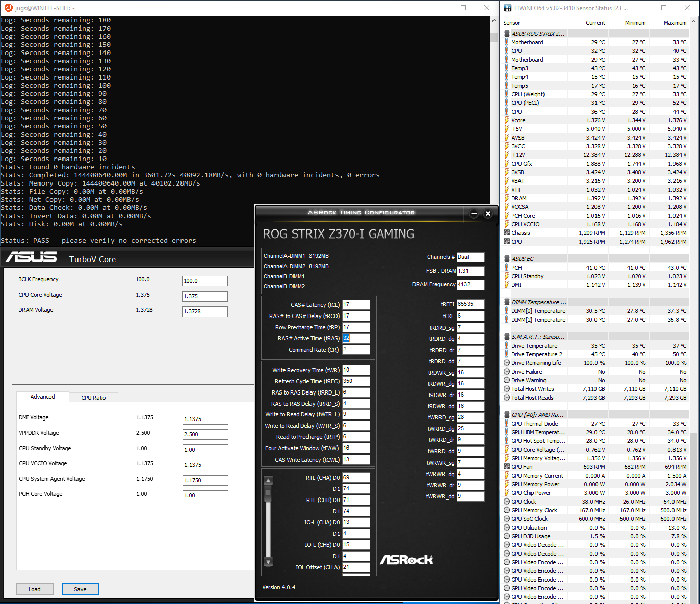Image resolution: width=700 pixels, height=604 pixels.
Task: Click the Write Recovery Time (tWR) field
Action: 356,370
